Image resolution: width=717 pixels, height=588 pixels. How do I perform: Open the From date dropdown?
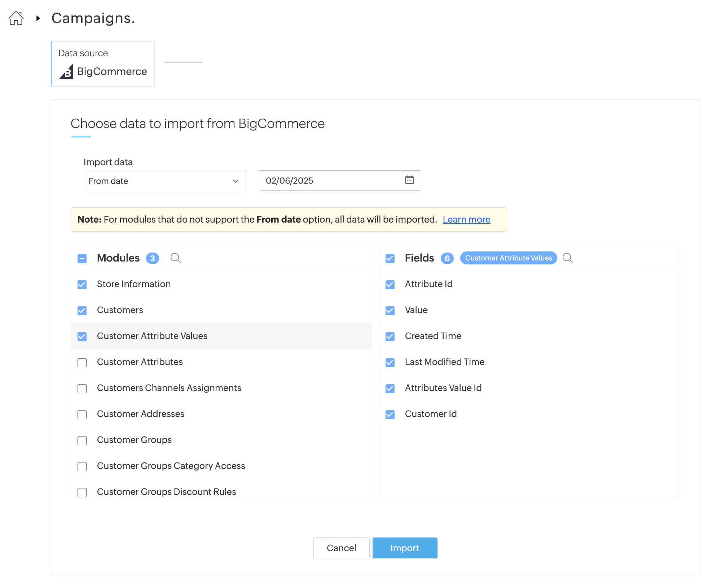[164, 181]
